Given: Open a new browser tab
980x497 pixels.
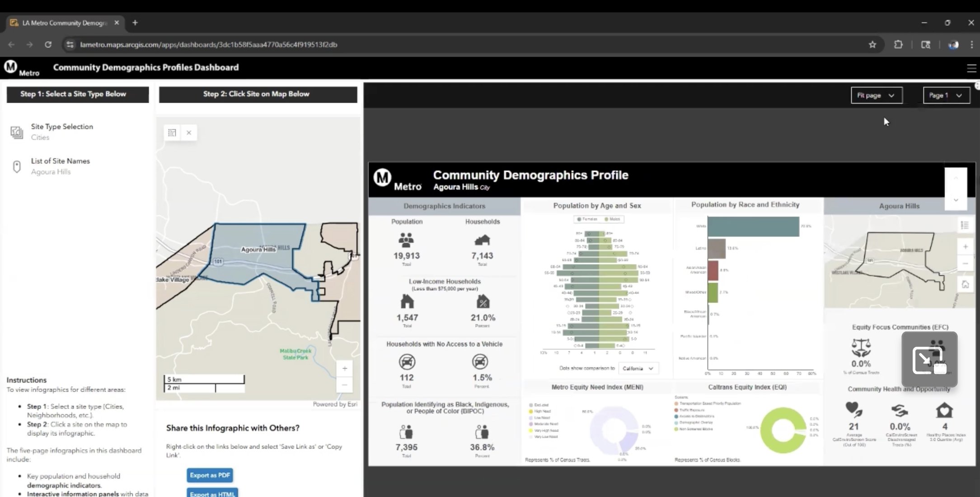Looking at the screenshot, I should [135, 23].
